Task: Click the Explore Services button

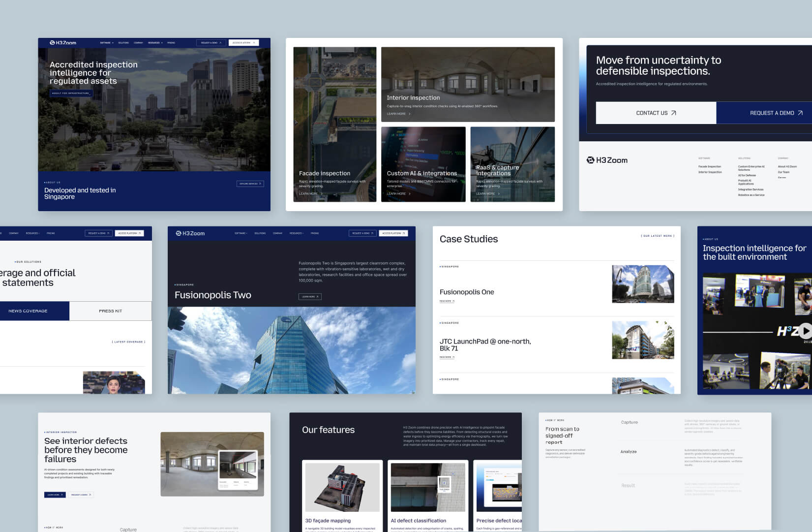Action: pyautogui.click(x=250, y=184)
